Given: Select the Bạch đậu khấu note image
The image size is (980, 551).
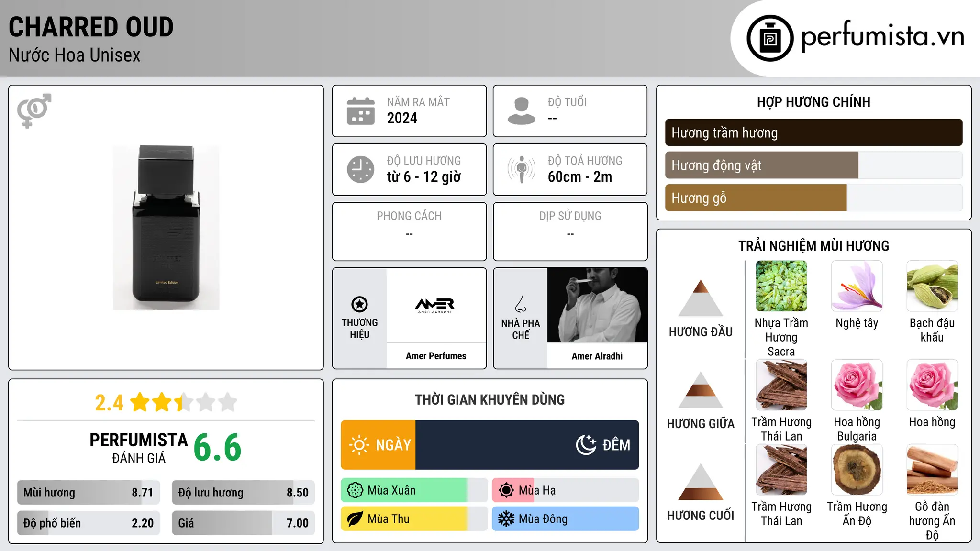Looking at the screenshot, I should click(932, 286).
